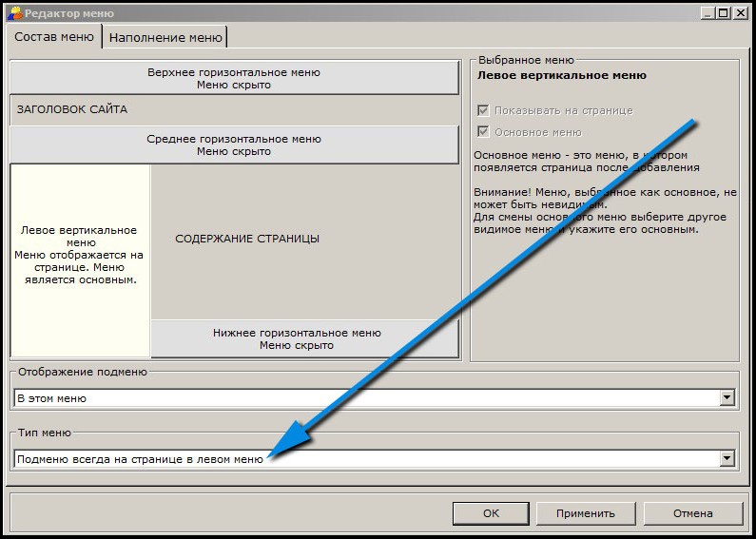Viewport: 756px width, 539px height.
Task: Toggle the Показывать на странице checkbox
Action: [x=484, y=110]
